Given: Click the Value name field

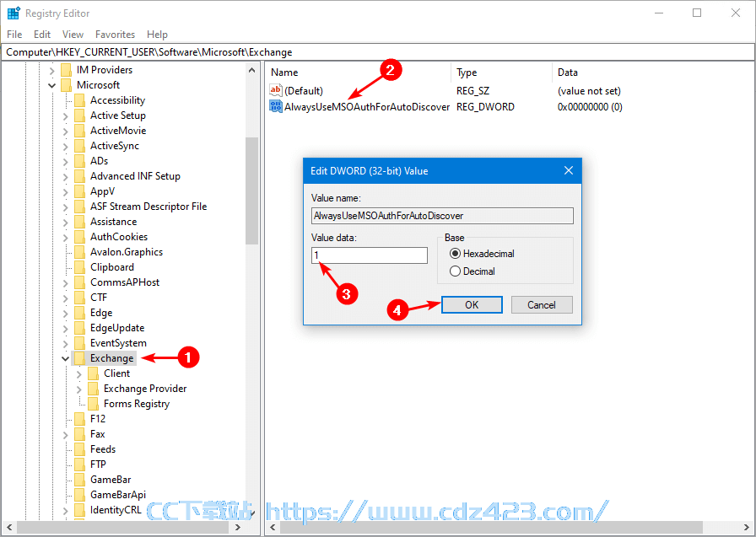Looking at the screenshot, I should pos(442,216).
